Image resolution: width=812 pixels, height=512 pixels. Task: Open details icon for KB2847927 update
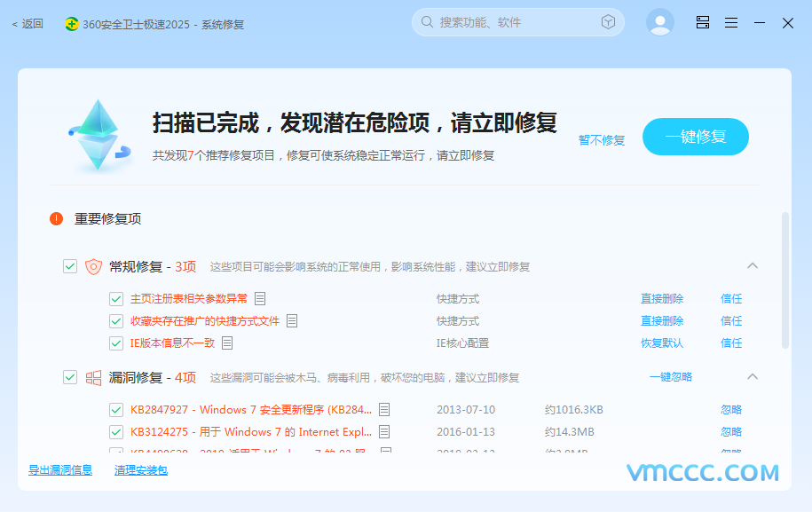click(384, 410)
